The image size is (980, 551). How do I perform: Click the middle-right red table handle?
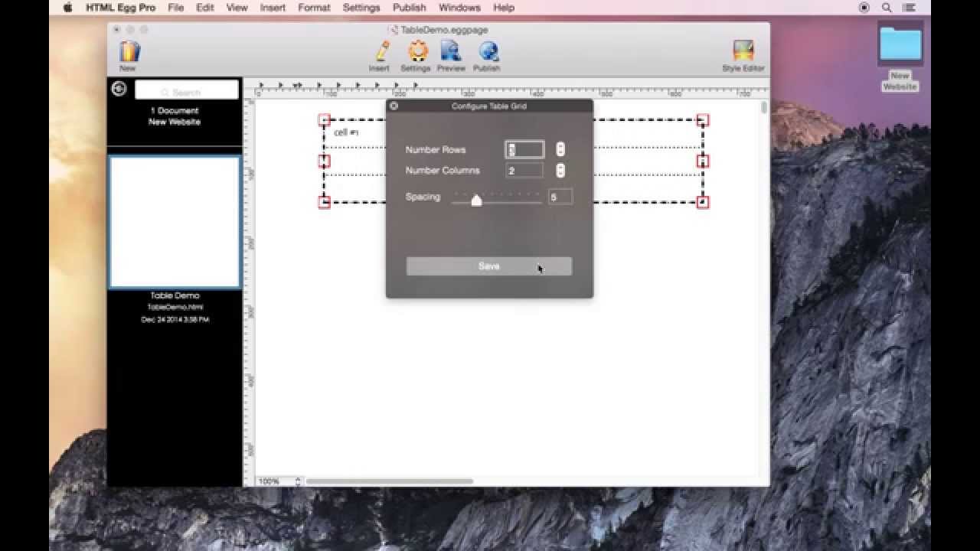[x=702, y=161]
